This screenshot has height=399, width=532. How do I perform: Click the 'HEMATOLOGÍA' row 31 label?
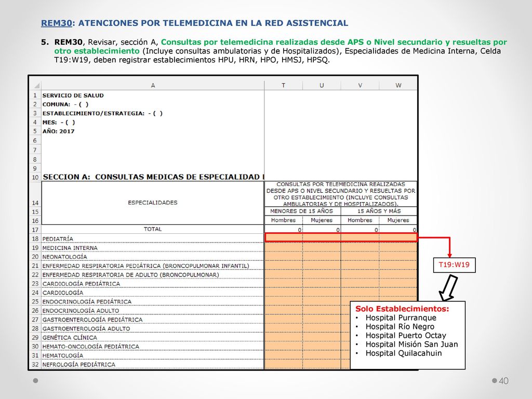pos(63,355)
